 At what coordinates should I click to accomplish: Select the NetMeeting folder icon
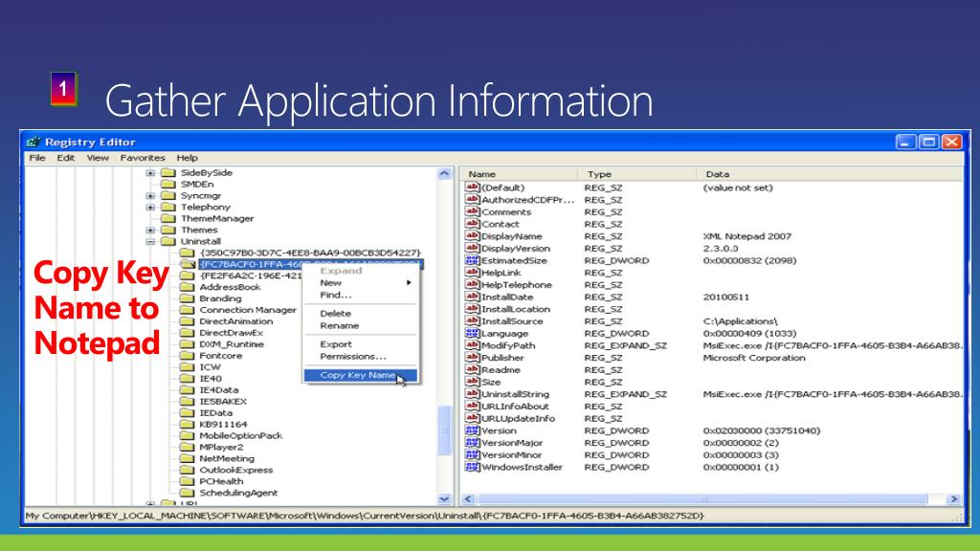[187, 459]
